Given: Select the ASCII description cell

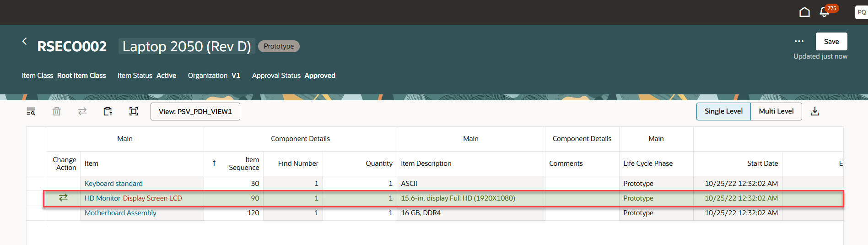Looking at the screenshot, I should (x=471, y=183).
